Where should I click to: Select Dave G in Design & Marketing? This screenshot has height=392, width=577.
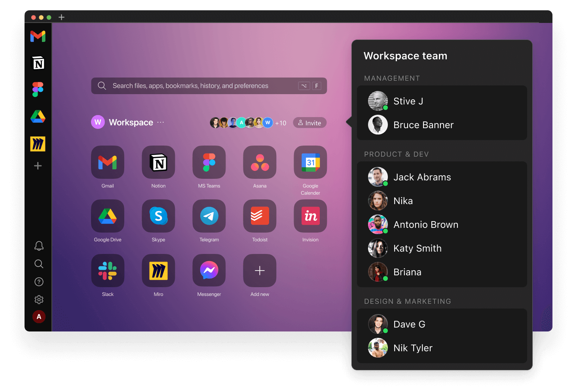point(442,324)
